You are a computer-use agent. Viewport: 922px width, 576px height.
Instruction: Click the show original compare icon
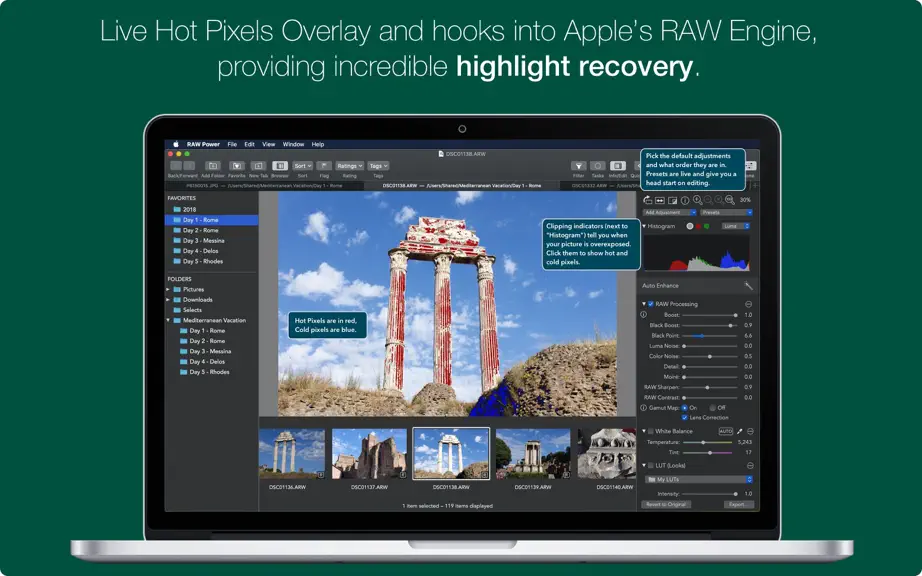pyautogui.click(x=672, y=200)
